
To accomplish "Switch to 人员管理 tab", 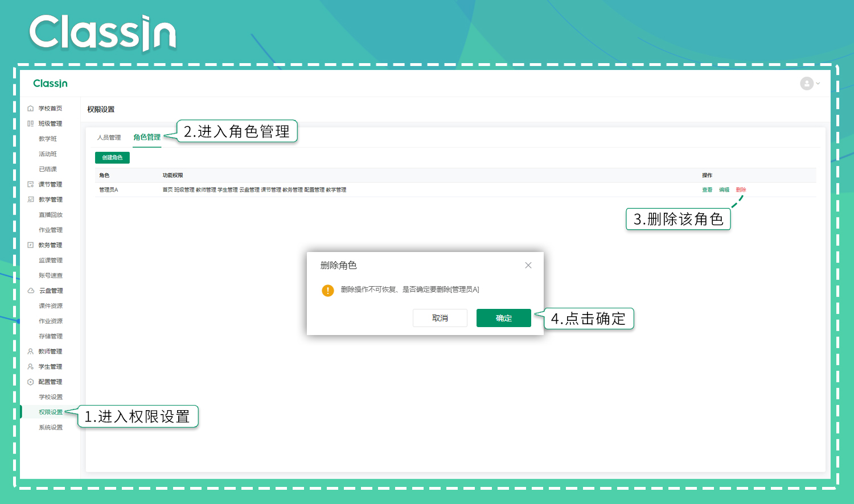I will [x=109, y=138].
